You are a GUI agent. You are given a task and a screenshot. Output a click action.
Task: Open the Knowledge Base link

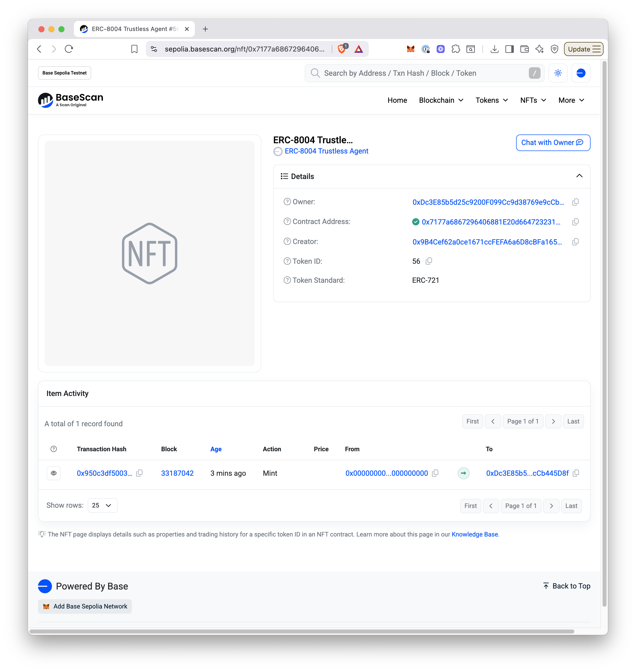(x=475, y=534)
